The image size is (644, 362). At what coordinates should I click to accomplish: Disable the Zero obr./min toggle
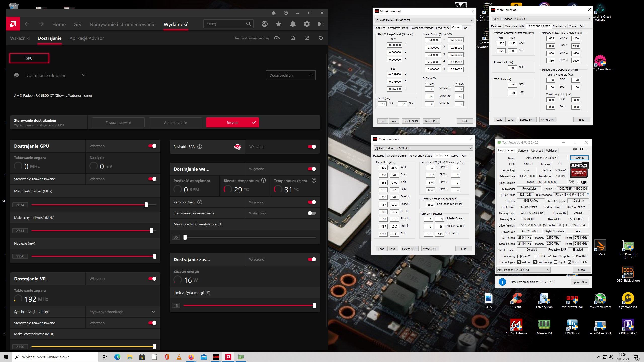point(312,202)
